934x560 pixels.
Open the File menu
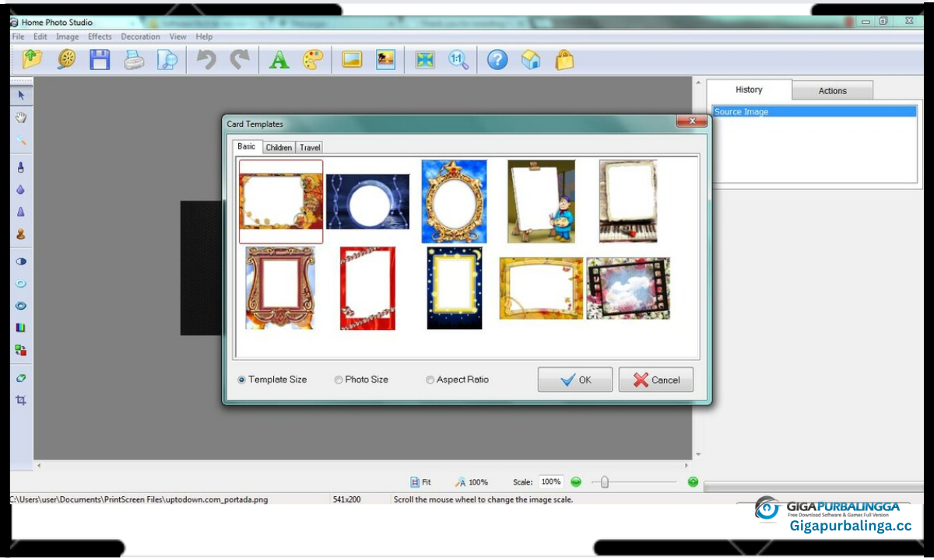(18, 37)
